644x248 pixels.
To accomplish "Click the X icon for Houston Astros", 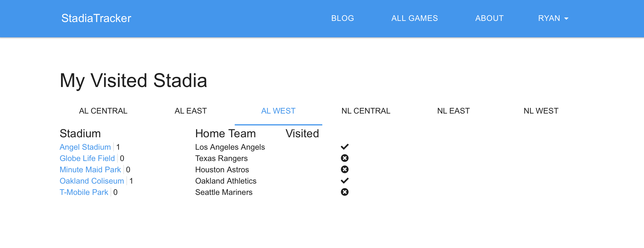I will pos(345,169).
